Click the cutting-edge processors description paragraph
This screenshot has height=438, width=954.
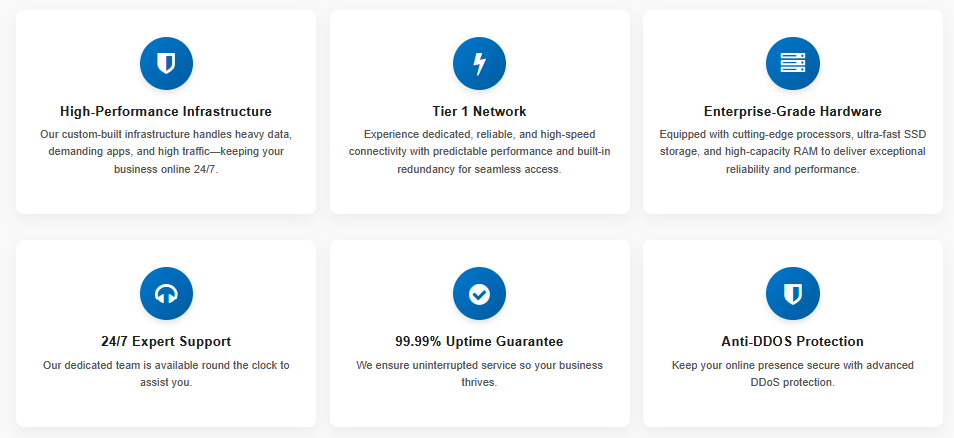coord(792,151)
